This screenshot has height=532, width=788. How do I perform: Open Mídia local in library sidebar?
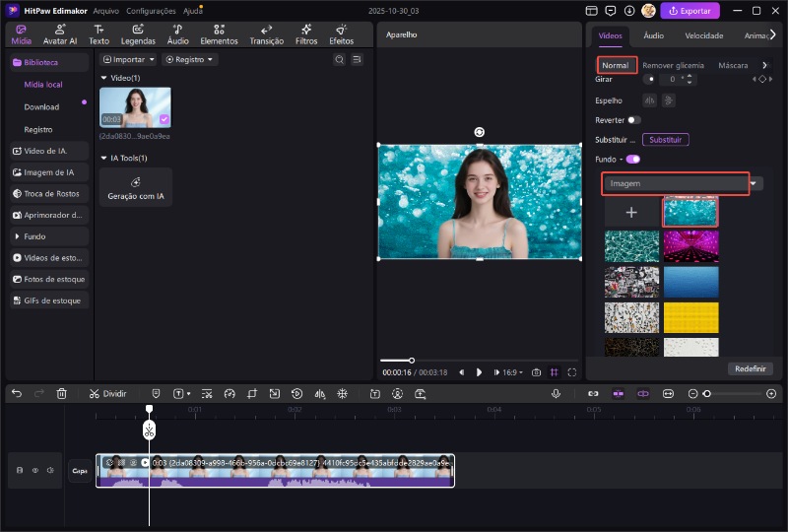[x=43, y=85]
